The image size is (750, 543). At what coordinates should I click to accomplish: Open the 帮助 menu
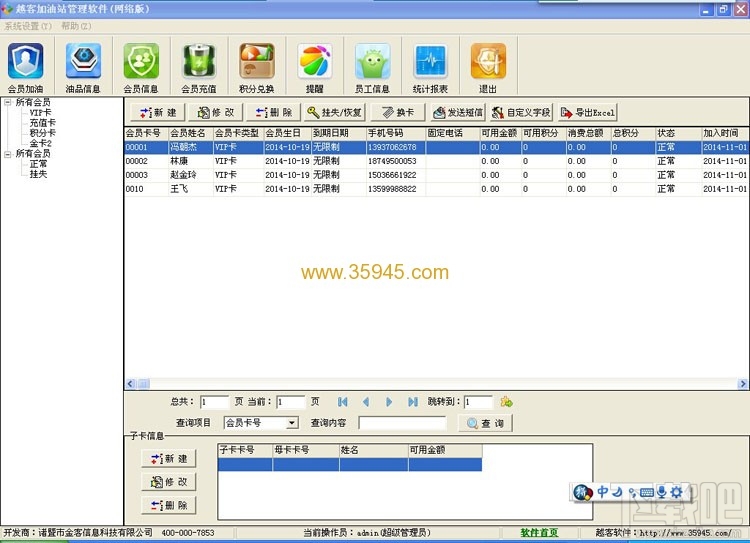click(x=76, y=26)
